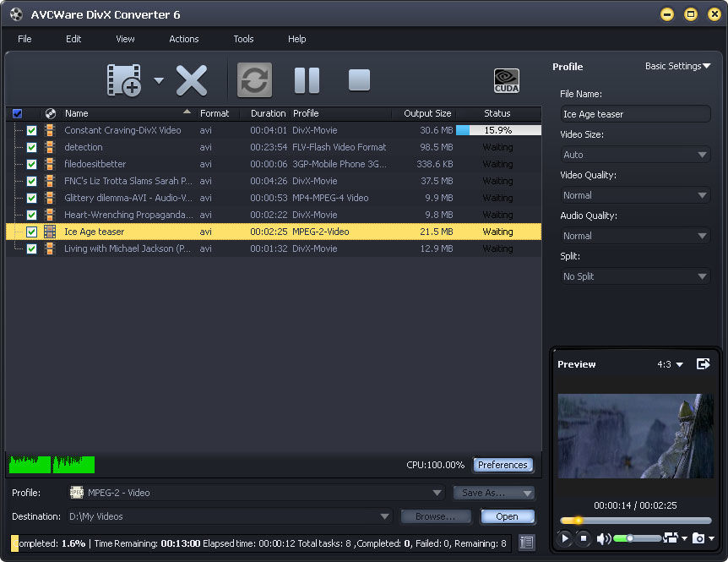Image resolution: width=728 pixels, height=562 pixels.
Task: Click the Preferences button
Action: [503, 465]
